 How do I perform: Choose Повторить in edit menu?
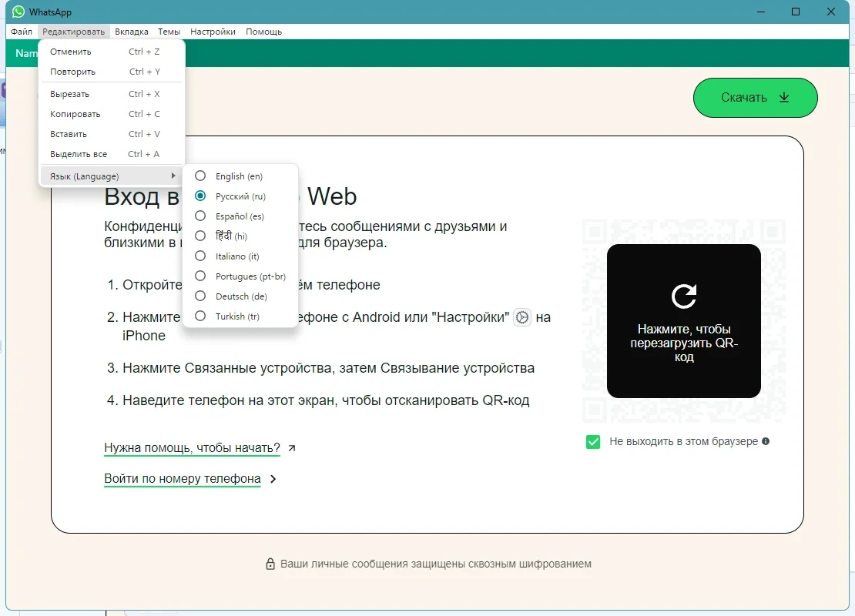(x=111, y=72)
